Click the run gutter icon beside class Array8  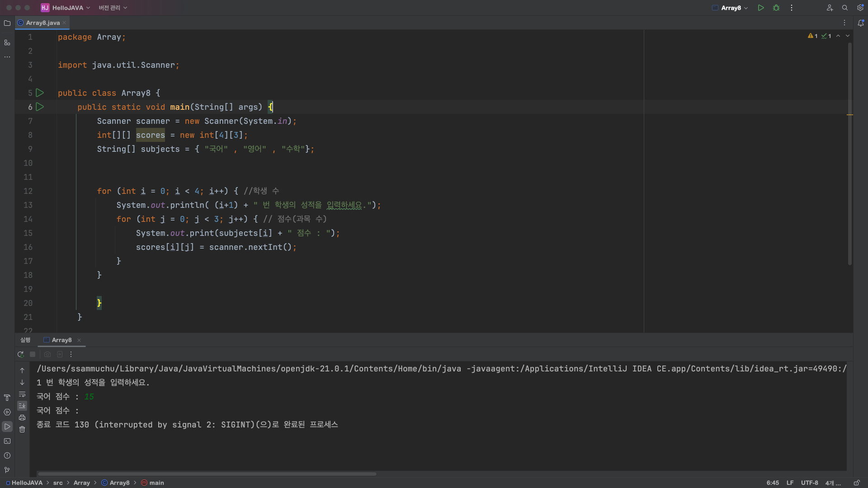pyautogui.click(x=40, y=93)
